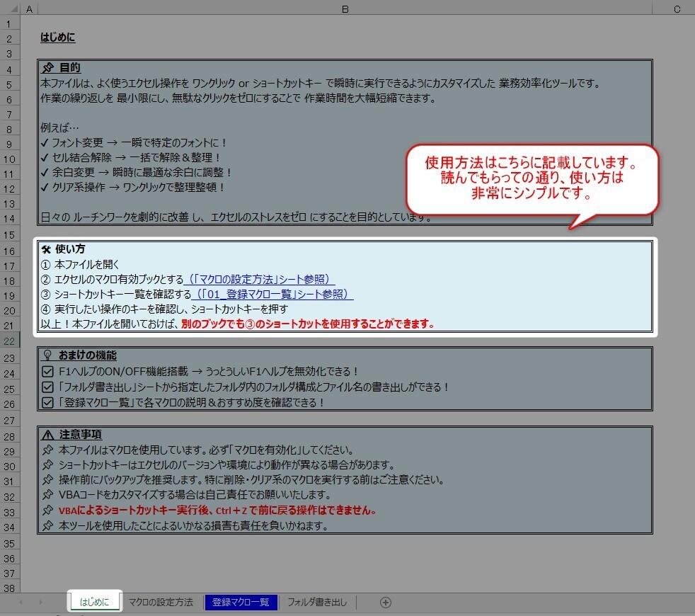
Task: Click the checkbox for F1ヘルプのON/OFF機能搭載
Action: pyautogui.click(x=47, y=371)
